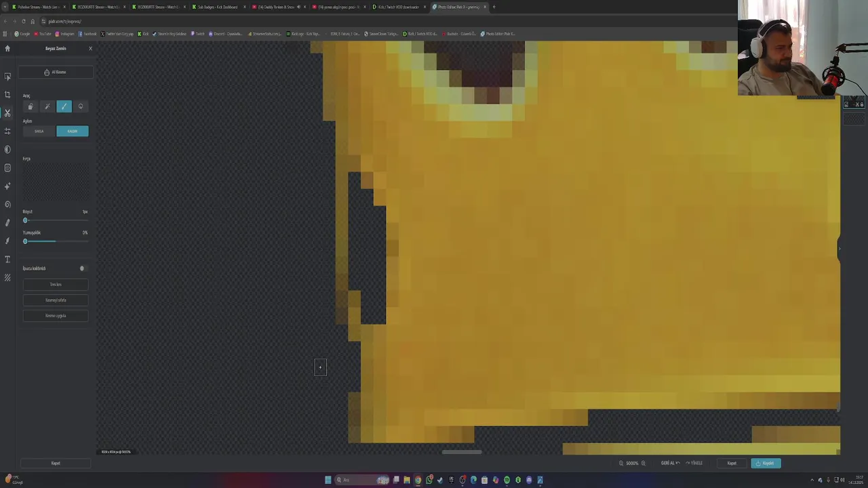Select the Arrange tool in left sidebar
868x488 pixels.
pyautogui.click(x=7, y=77)
